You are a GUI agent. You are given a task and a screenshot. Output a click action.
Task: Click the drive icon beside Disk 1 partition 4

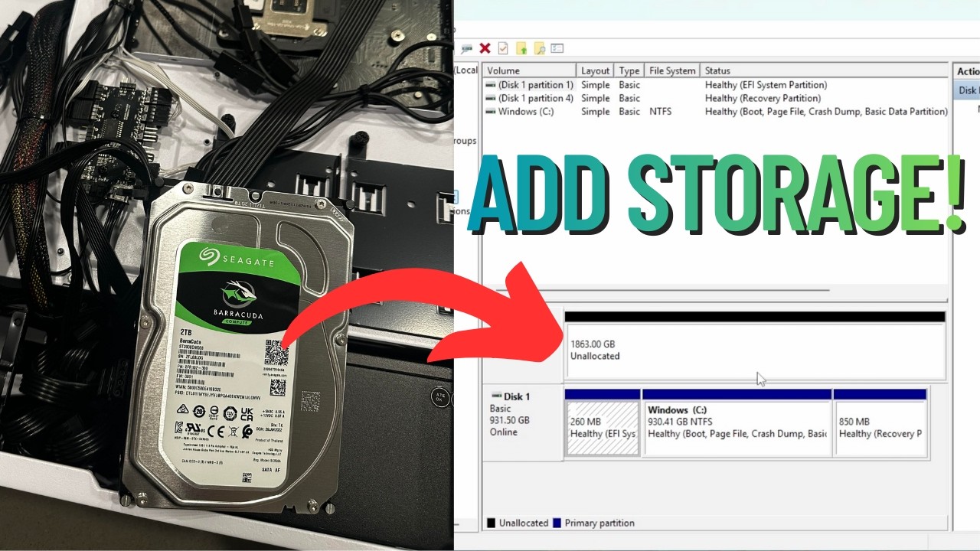(x=490, y=98)
